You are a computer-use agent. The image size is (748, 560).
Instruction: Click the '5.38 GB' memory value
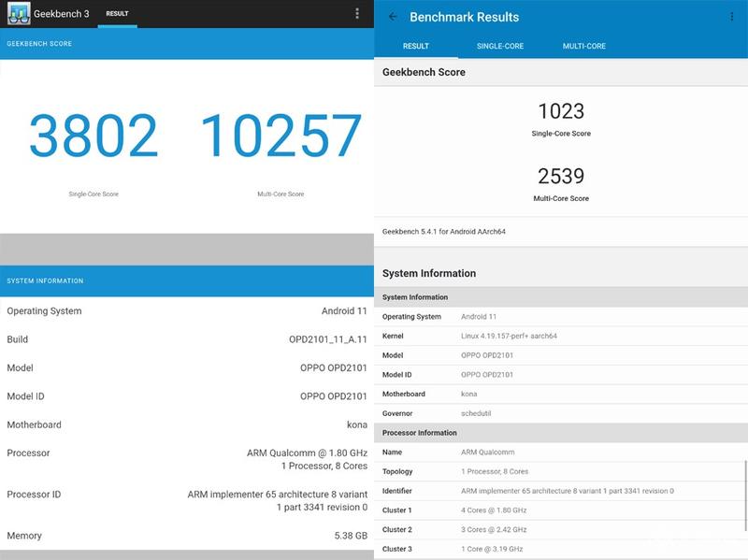click(x=351, y=536)
